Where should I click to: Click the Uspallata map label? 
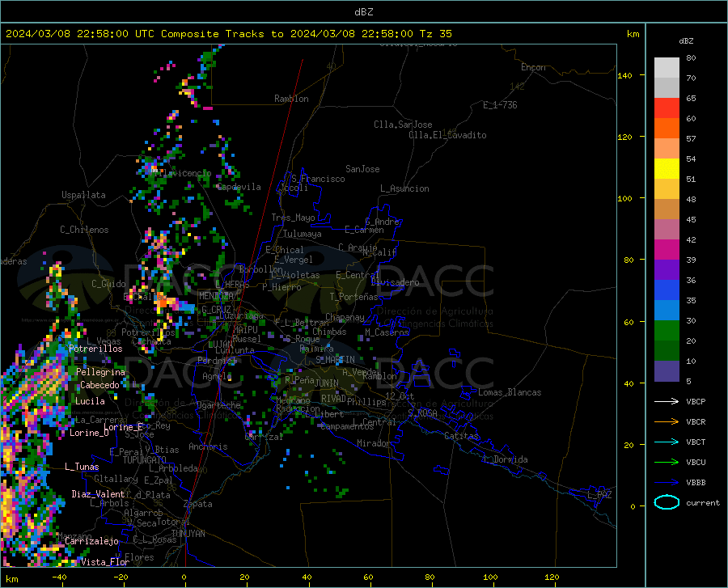(83, 195)
